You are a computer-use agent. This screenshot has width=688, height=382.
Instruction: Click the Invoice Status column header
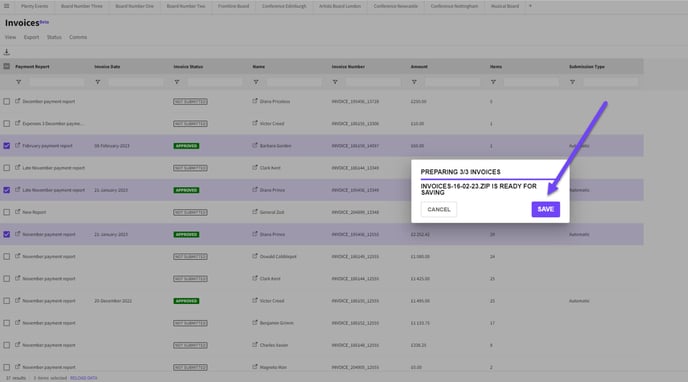tap(188, 67)
